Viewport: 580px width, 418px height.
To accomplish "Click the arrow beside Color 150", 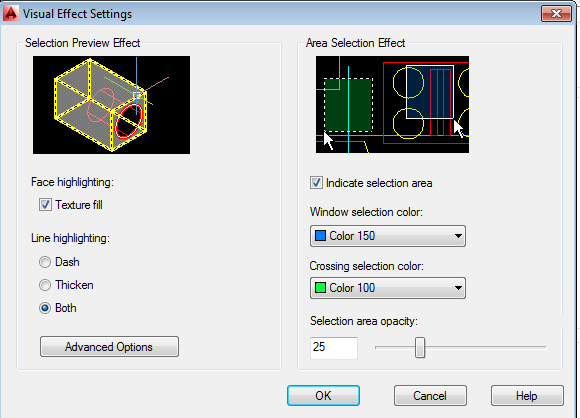I will pos(458,236).
